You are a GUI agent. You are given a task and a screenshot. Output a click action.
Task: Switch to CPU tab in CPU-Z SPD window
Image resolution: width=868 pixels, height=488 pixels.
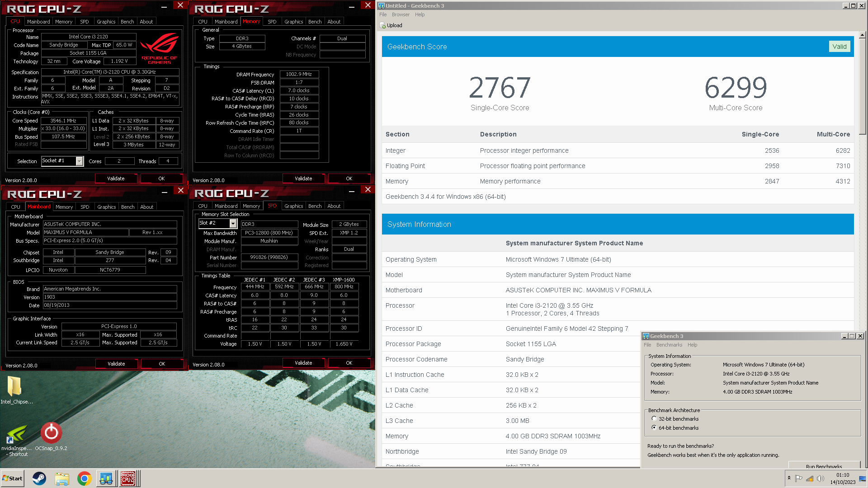pyautogui.click(x=203, y=206)
